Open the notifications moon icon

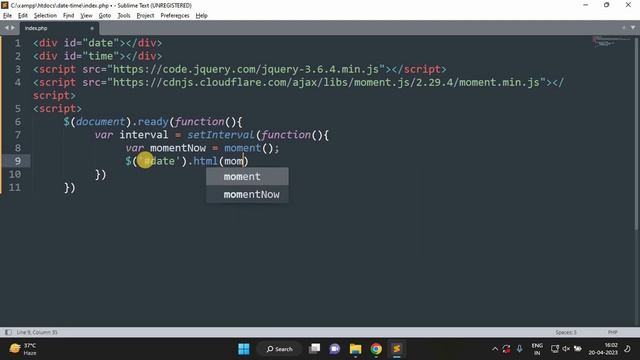tap(628, 349)
